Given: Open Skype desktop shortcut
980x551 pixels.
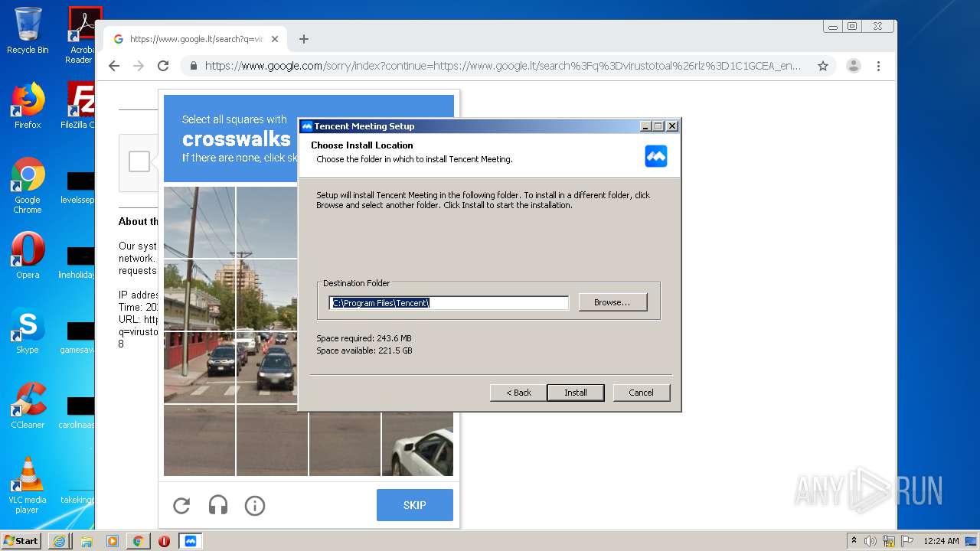Looking at the screenshot, I should (28, 331).
